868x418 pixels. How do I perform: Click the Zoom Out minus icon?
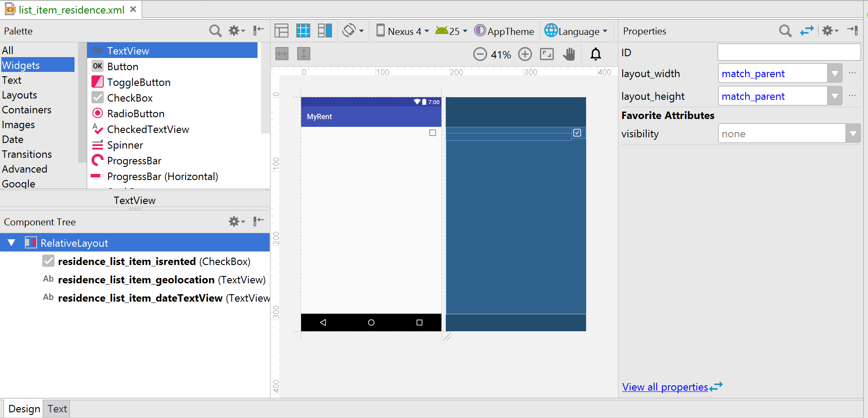480,54
